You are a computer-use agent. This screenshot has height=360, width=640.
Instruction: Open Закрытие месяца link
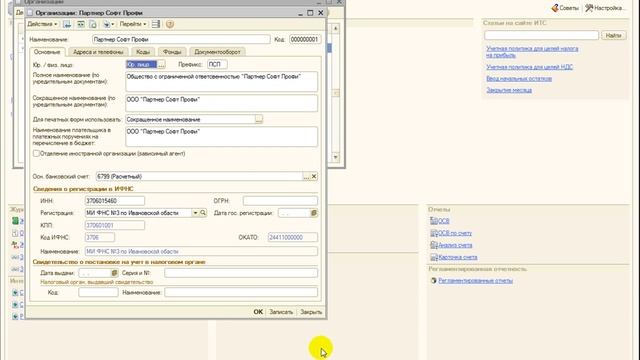(509, 90)
